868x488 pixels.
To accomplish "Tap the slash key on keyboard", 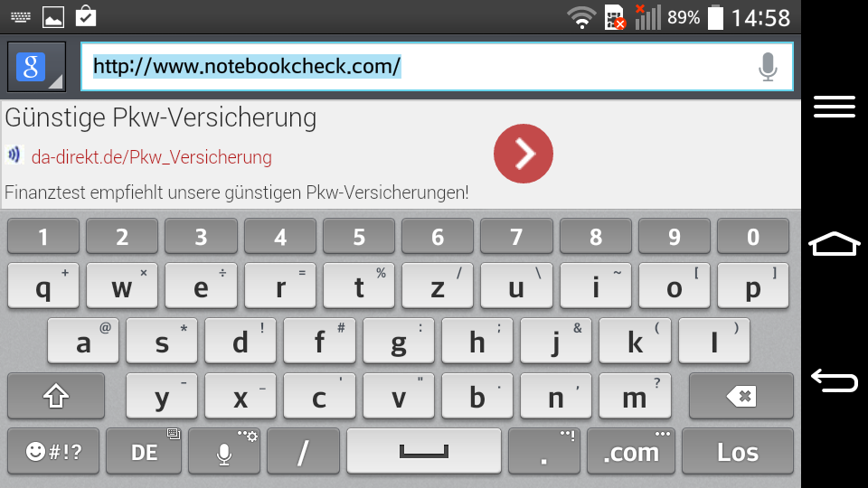I will pyautogui.click(x=303, y=451).
